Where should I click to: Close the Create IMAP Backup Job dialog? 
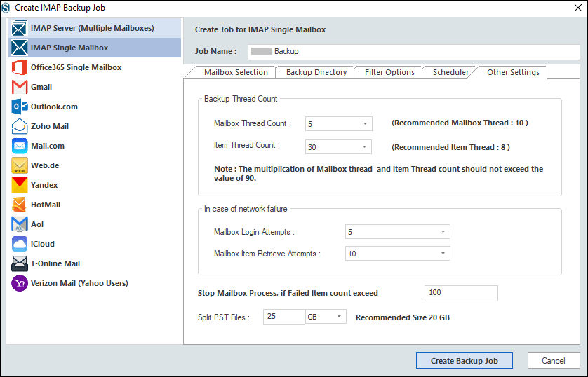578,8
